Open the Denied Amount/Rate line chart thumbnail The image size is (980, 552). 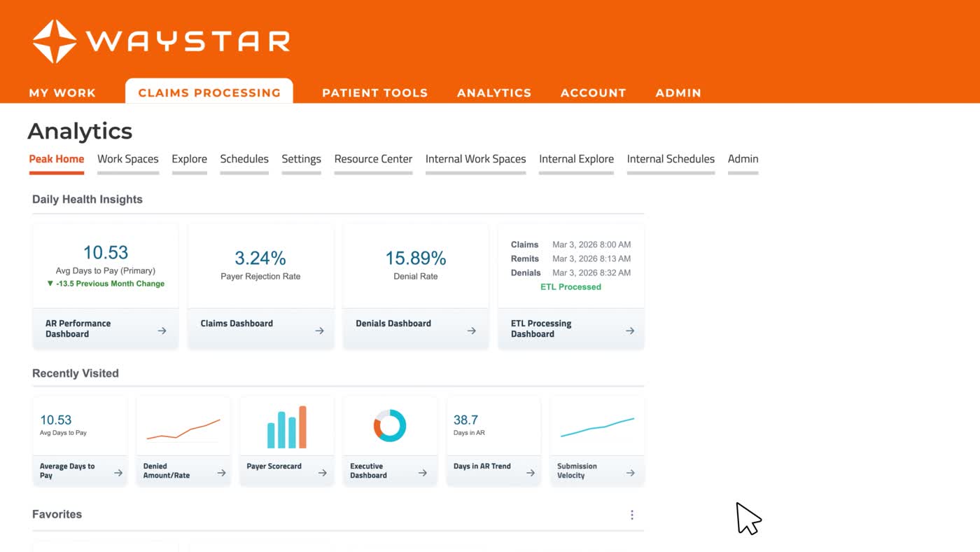point(183,429)
